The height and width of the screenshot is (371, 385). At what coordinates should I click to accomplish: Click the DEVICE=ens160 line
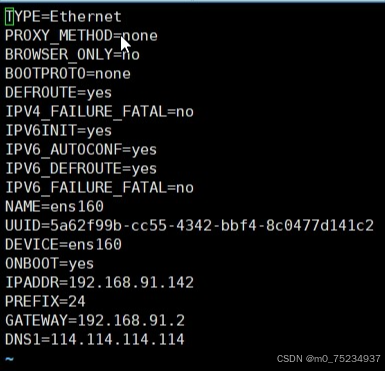(x=63, y=245)
